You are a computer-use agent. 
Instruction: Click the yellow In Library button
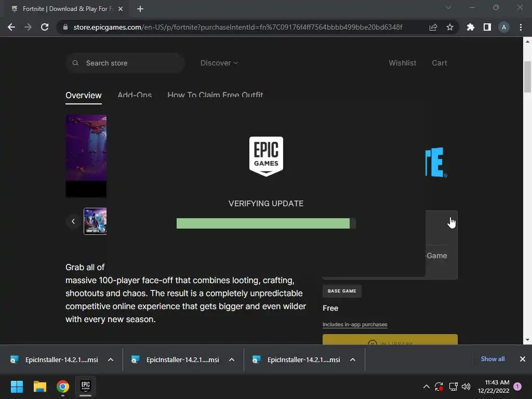click(x=390, y=339)
